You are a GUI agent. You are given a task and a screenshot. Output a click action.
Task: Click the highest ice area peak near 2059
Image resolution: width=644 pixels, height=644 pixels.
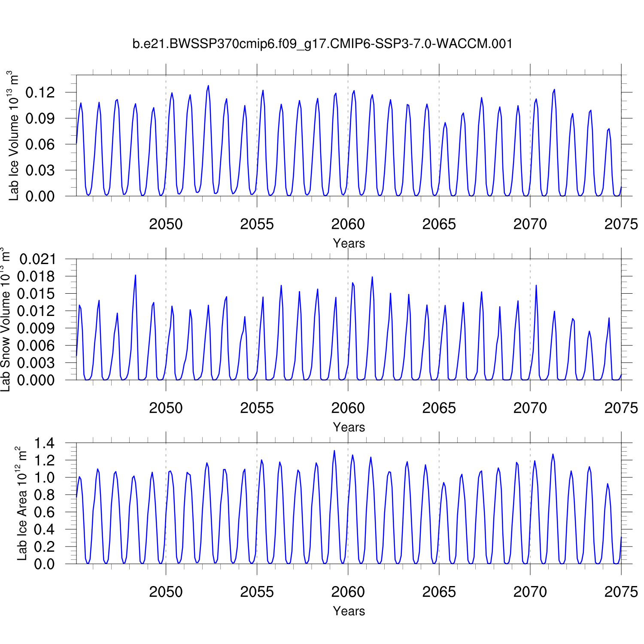pos(334,451)
